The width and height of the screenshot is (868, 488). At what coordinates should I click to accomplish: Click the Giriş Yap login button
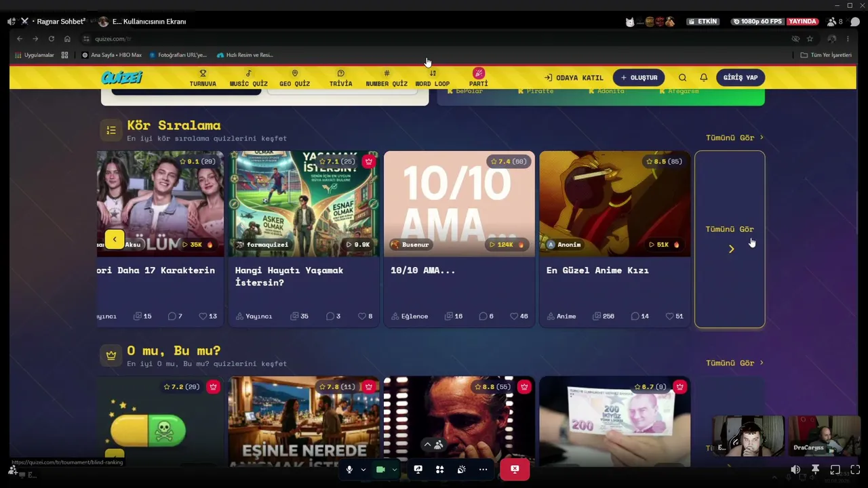click(741, 77)
